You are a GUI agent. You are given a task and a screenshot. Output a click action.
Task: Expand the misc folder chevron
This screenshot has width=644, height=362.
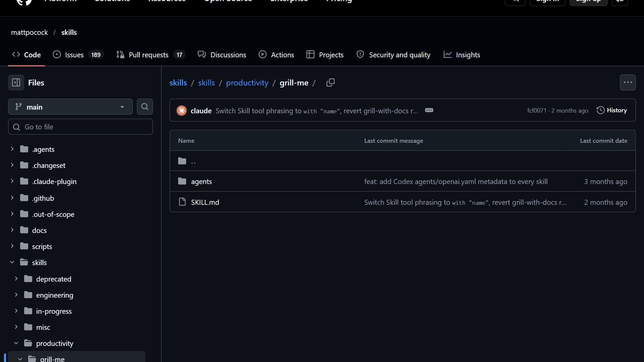(16, 327)
